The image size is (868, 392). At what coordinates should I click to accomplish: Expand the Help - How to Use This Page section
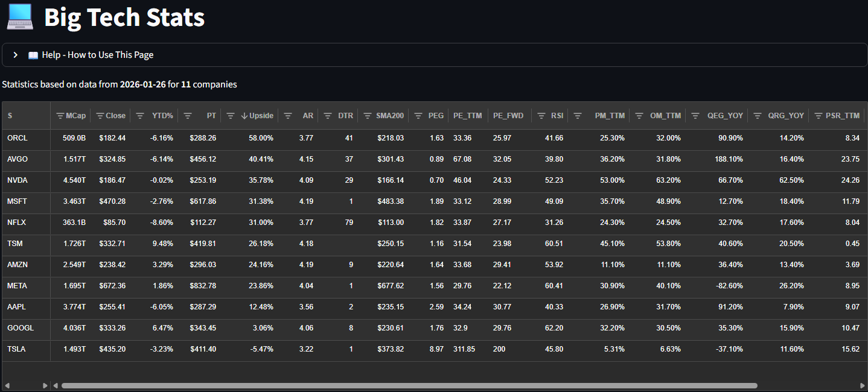(435, 55)
